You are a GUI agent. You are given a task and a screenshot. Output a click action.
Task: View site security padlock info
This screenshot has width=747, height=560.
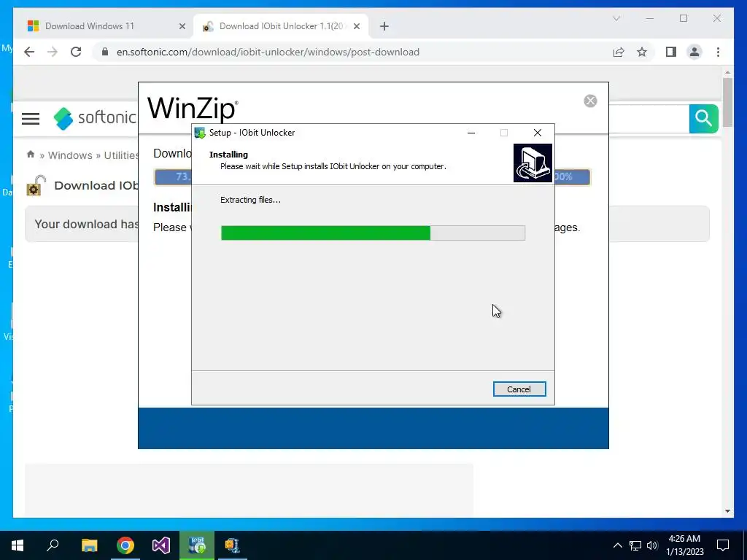[x=105, y=52]
